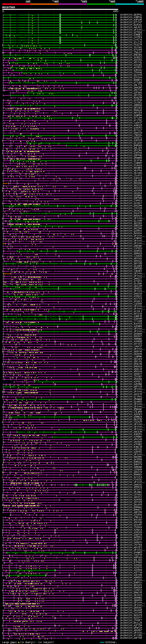Click the label UniRef100_B4BGA9

131,146
